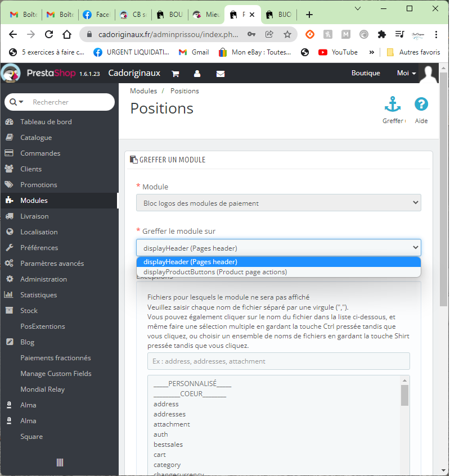Viewport: 450px width, 476px height.
Task: Click the Rechercher search field
Action: (x=71, y=102)
